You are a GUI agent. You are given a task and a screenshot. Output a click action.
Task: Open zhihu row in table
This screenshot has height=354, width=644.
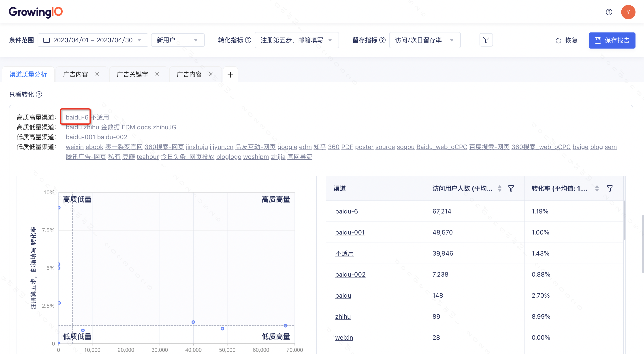coord(343,316)
